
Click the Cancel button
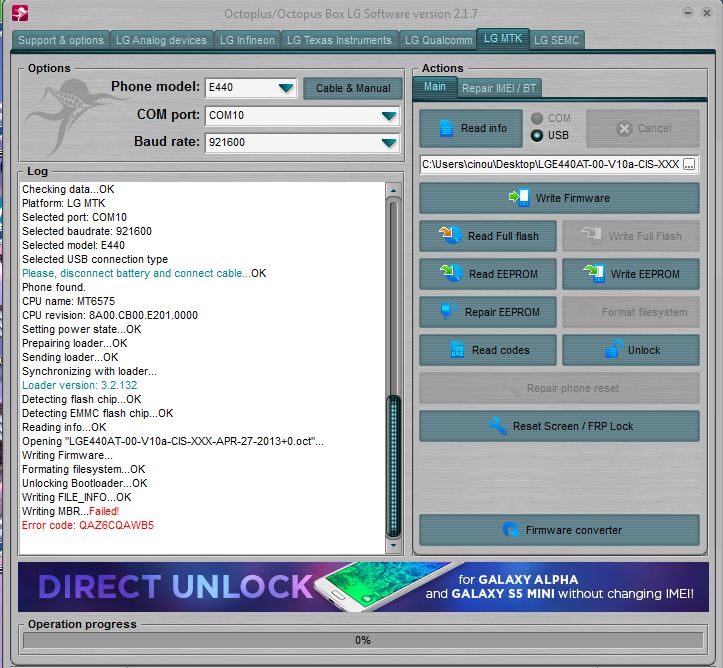click(643, 128)
